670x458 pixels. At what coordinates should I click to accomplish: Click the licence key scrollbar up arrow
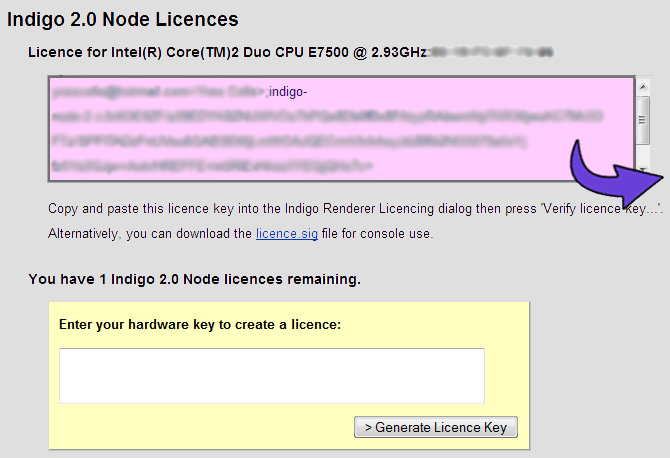(644, 86)
